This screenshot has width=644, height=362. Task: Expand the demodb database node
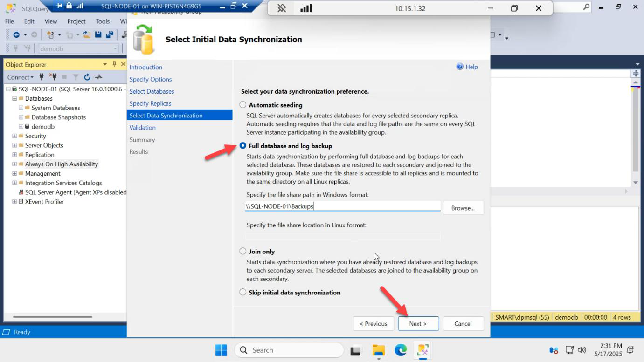click(21, 126)
